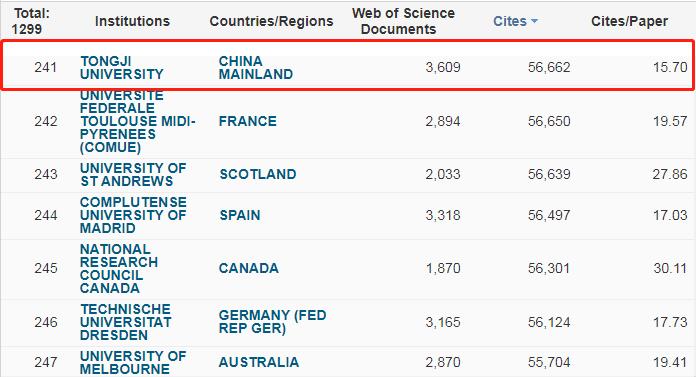Viewport: 696px width, 377px height.
Task: Click National Research Council Canada link
Action: point(119,269)
